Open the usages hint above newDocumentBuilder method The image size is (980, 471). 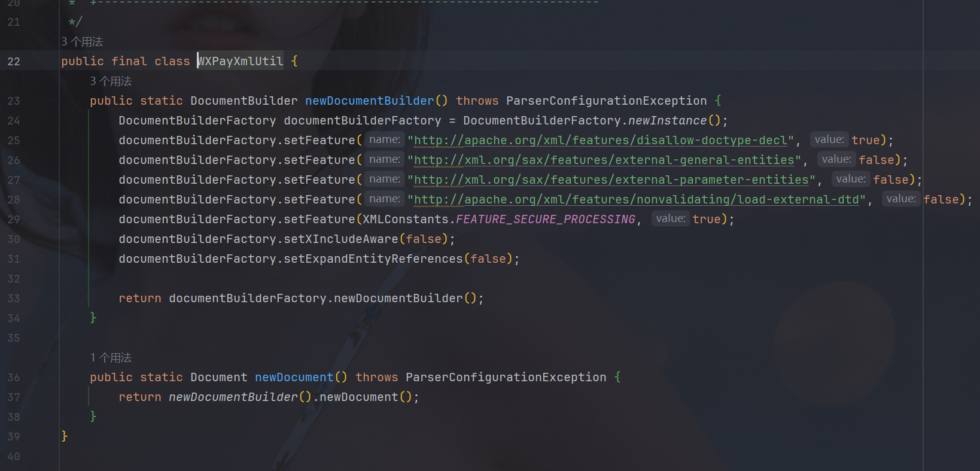click(111, 81)
